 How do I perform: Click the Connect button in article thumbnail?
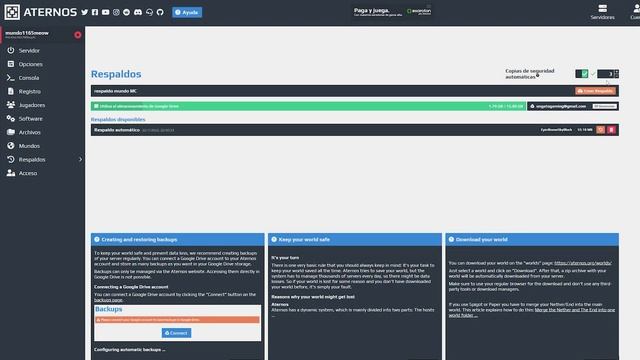coord(176,333)
